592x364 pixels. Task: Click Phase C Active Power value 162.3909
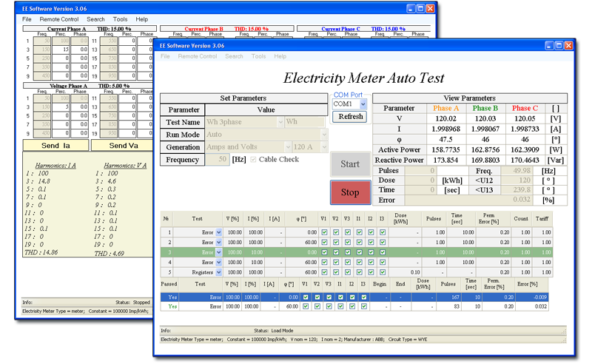[x=525, y=150]
